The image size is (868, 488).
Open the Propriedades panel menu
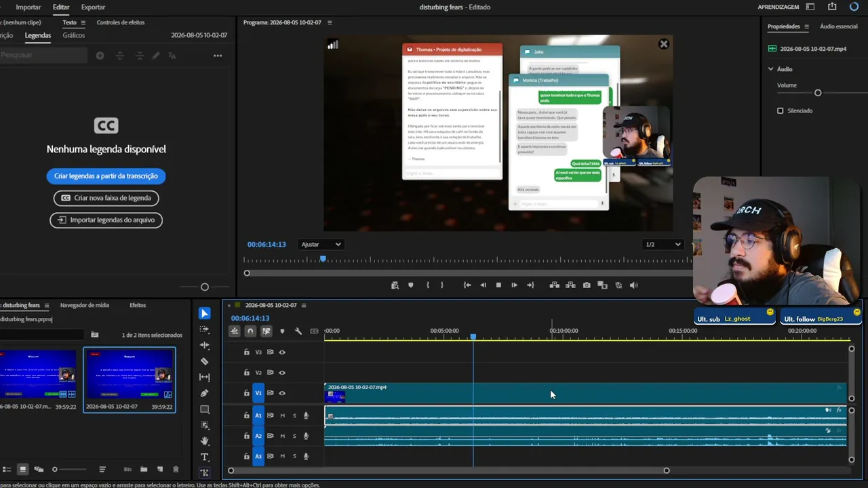coord(806,26)
